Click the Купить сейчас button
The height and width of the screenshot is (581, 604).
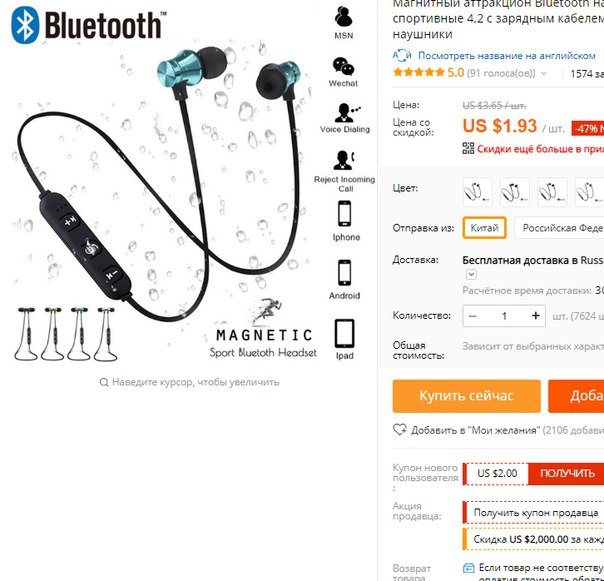pos(466,396)
